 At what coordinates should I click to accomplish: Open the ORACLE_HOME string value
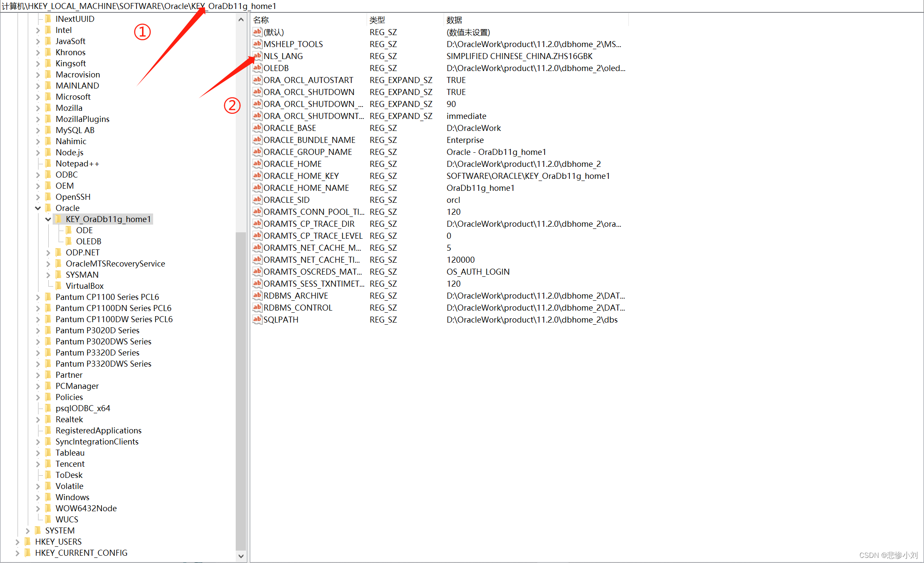click(293, 164)
